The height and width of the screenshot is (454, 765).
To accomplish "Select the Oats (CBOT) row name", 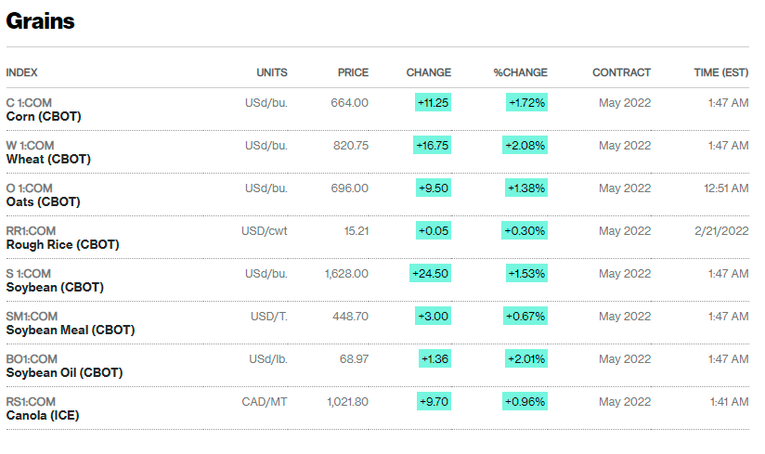I will (x=43, y=202).
